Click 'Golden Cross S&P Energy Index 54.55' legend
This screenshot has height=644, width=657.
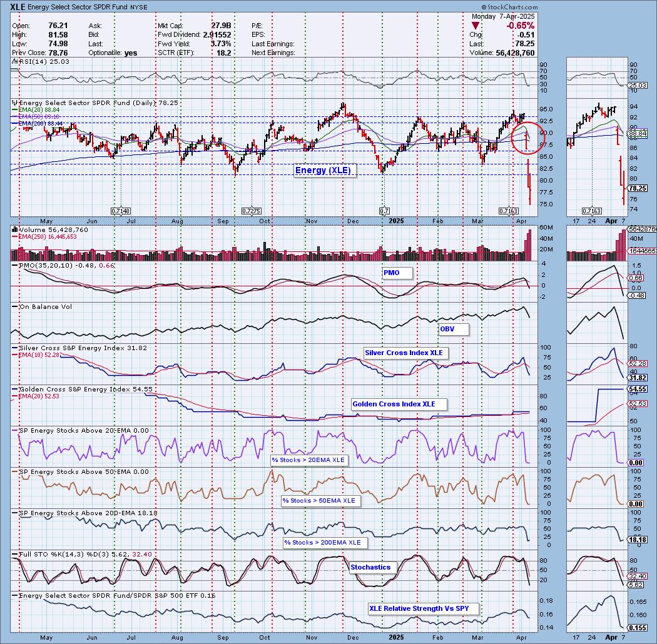[x=82, y=390]
